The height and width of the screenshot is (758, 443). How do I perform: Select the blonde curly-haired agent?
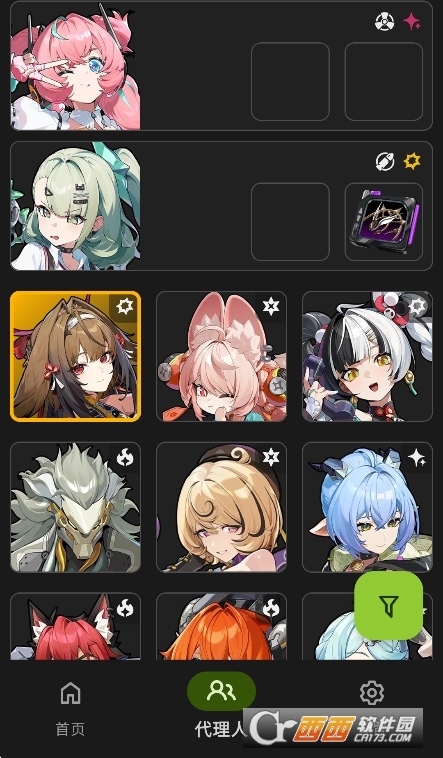coord(222,507)
